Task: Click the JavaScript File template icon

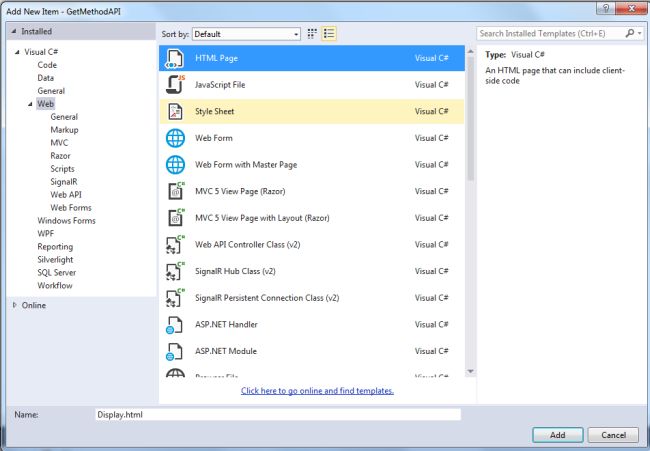Action: click(x=175, y=85)
